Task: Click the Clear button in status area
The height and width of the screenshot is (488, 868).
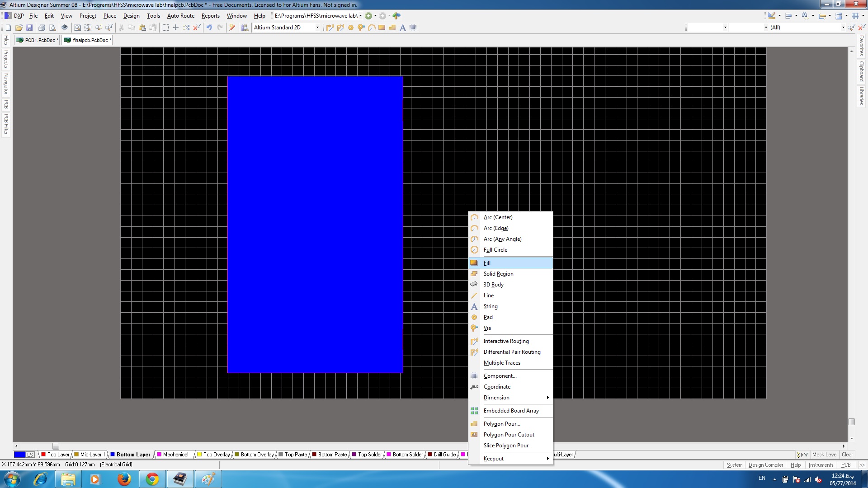Action: tap(847, 455)
